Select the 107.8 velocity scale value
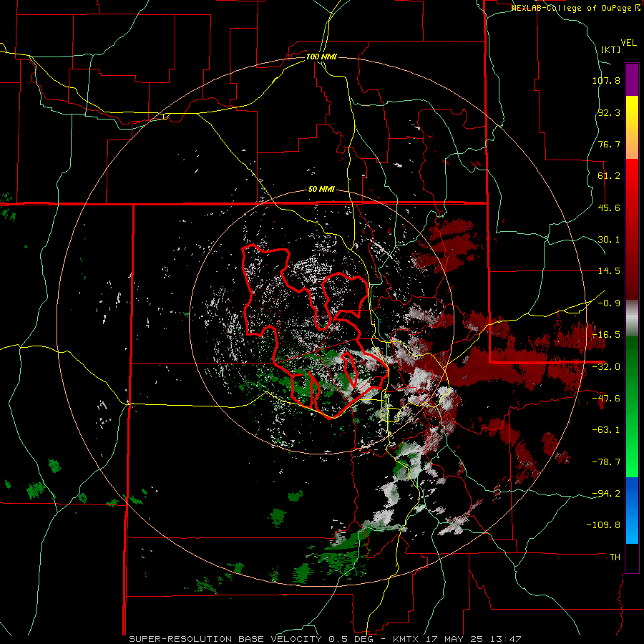644x644 pixels. 606,80
